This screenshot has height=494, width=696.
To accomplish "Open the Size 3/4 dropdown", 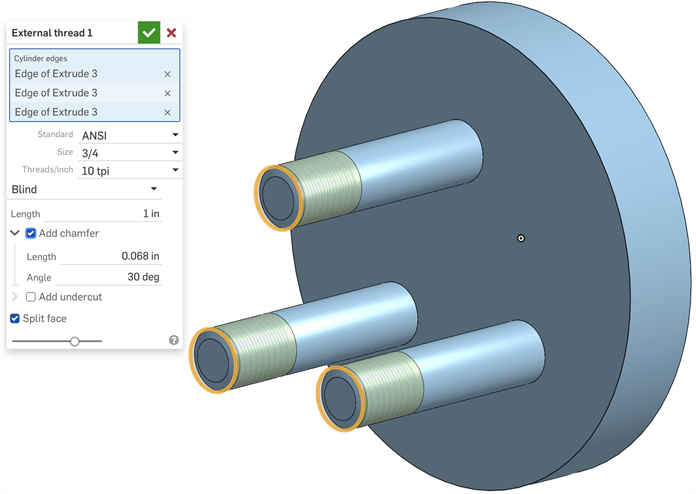I will [x=130, y=153].
